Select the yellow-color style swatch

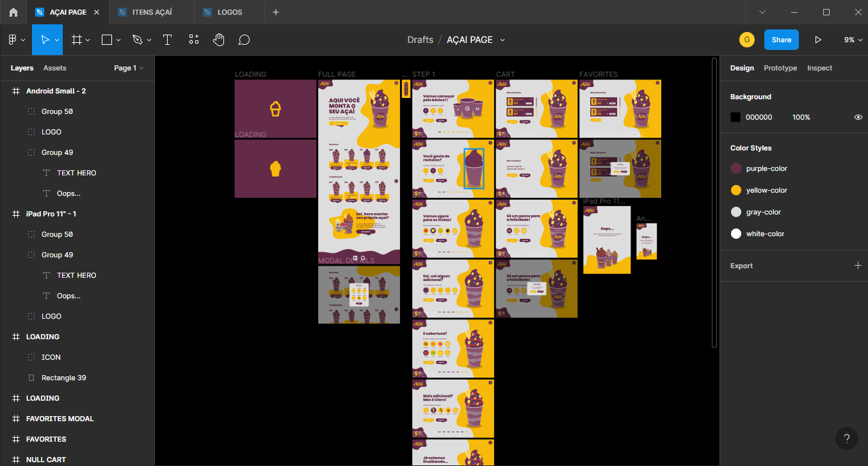point(736,190)
